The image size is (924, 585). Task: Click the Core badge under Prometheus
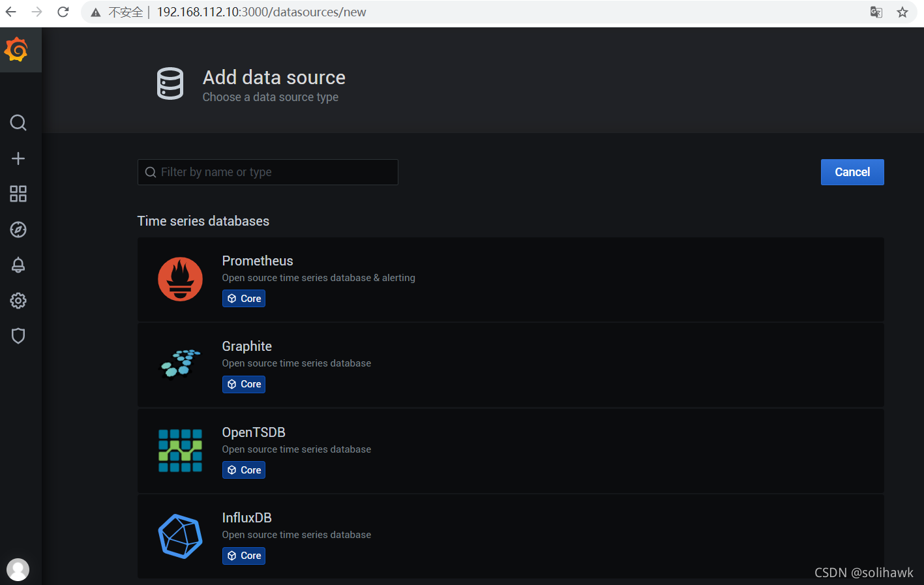pyautogui.click(x=244, y=299)
